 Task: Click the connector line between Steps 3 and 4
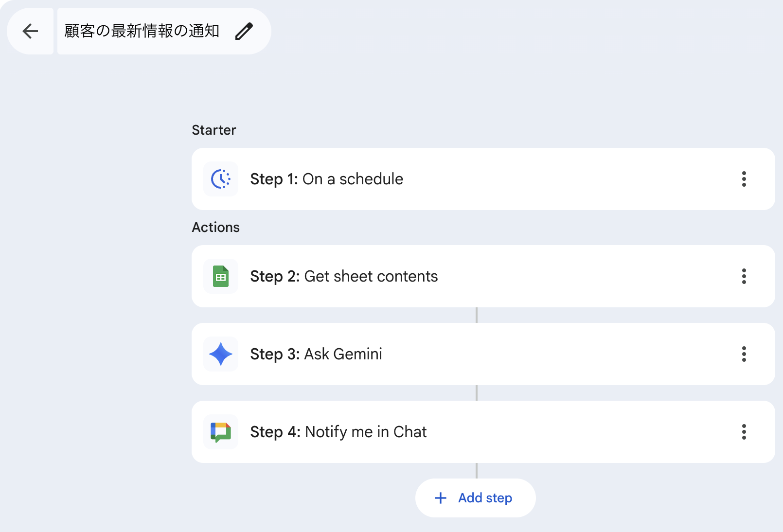click(477, 393)
